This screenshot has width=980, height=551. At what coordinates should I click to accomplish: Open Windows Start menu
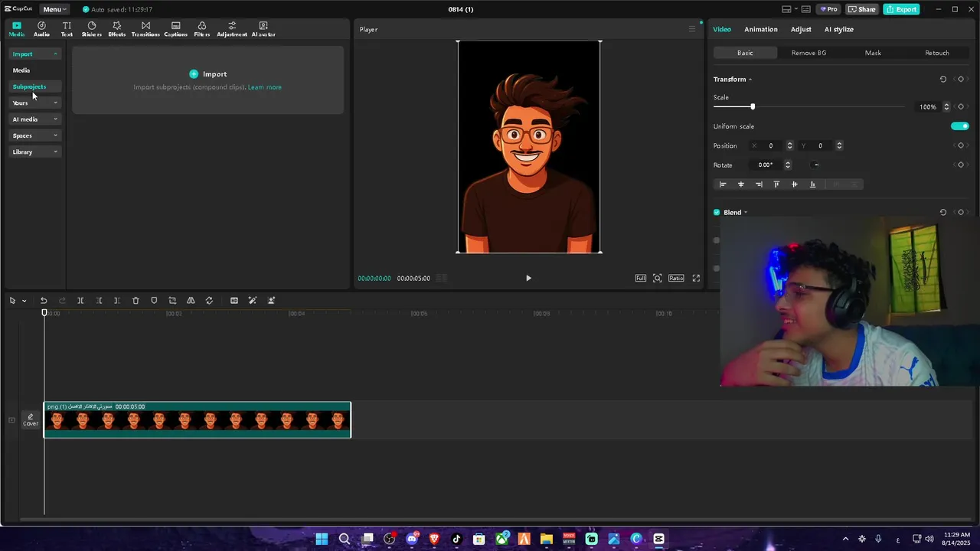coord(322,539)
